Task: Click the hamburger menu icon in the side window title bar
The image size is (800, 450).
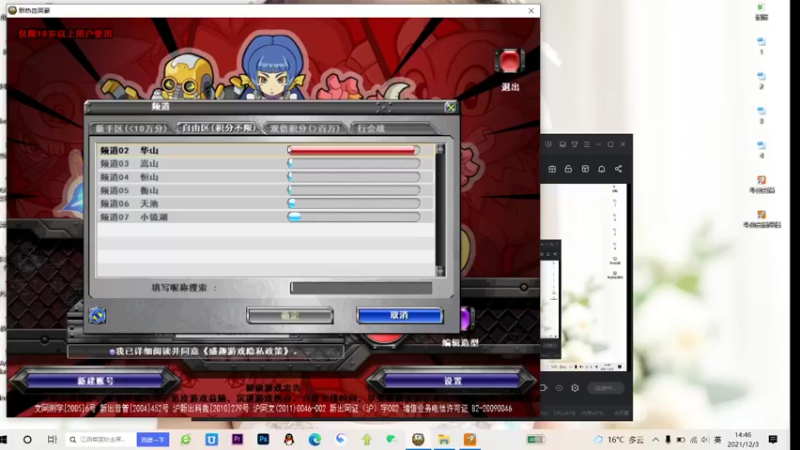Action: [587, 144]
